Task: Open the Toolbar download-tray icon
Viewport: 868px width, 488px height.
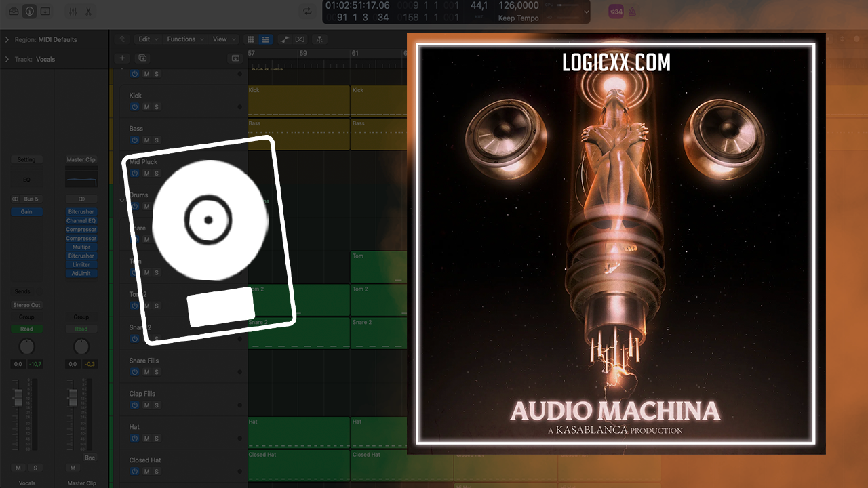Action: (45, 11)
